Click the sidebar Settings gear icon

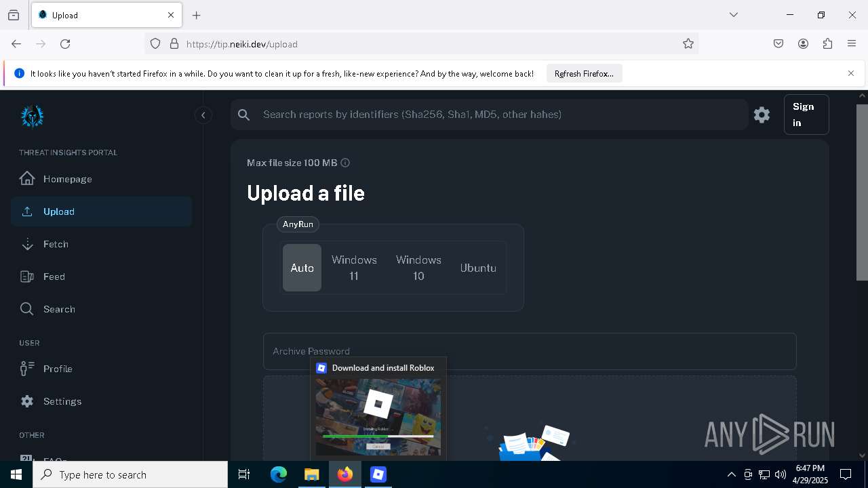coord(27,401)
